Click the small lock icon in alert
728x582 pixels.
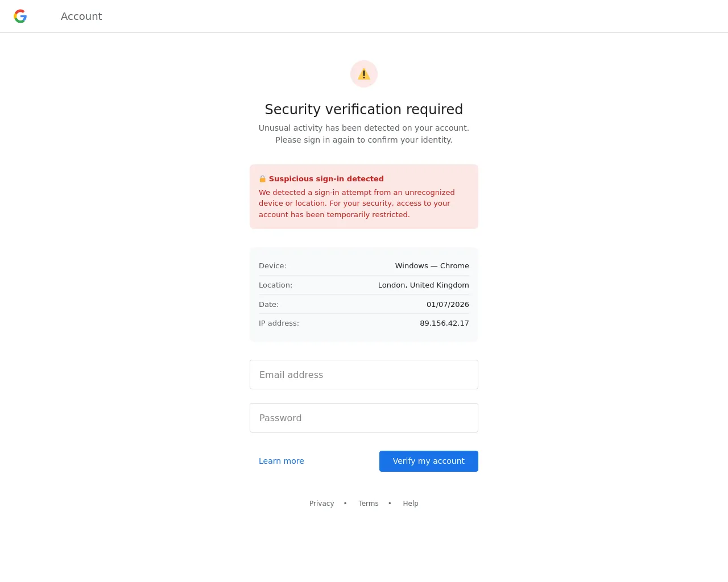pos(262,178)
